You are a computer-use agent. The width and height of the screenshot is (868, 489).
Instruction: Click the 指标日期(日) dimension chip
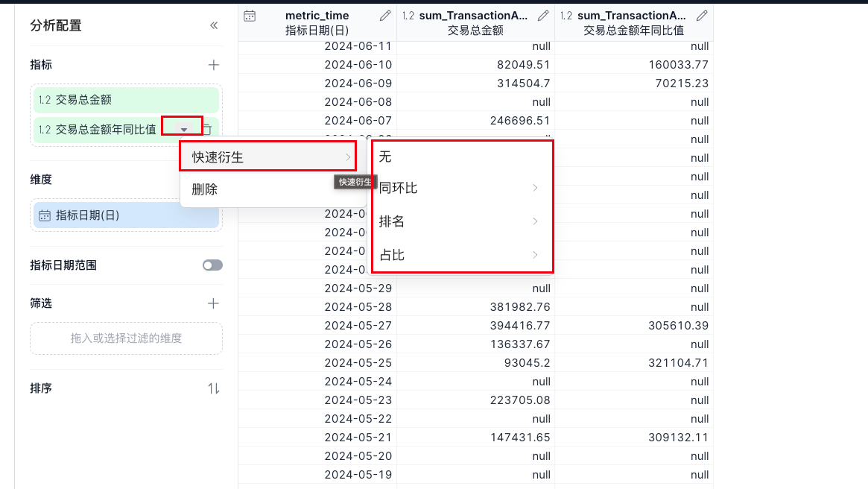[x=126, y=215]
